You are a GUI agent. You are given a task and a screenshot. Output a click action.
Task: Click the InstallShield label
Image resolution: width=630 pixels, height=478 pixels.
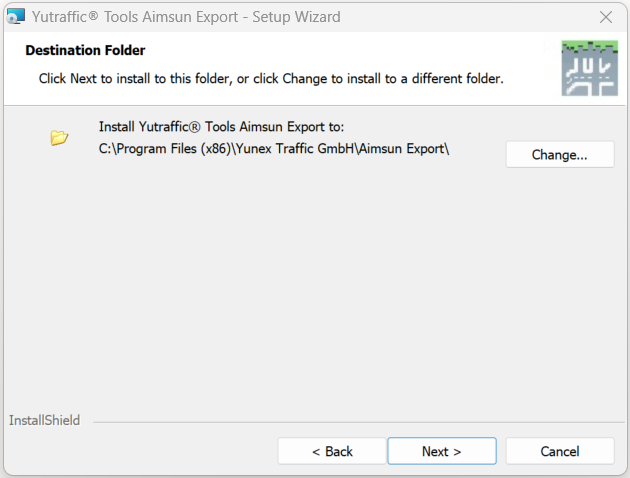(44, 421)
